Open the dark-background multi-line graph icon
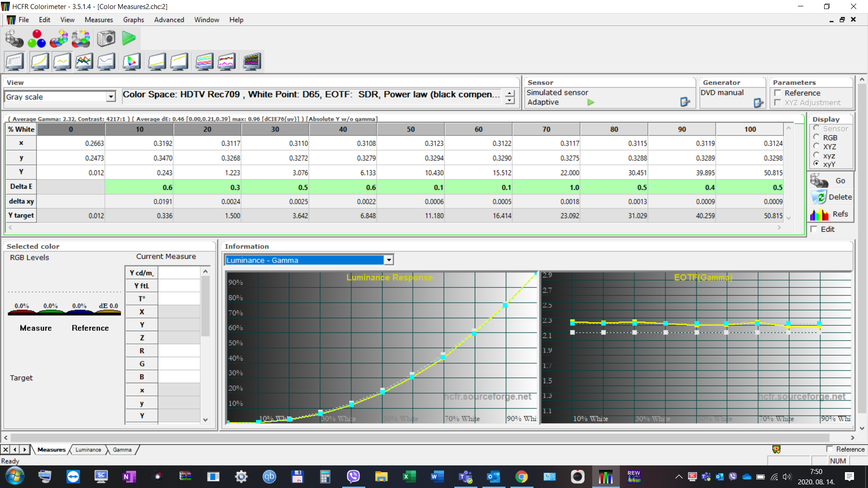The image size is (868, 488). 252,61
